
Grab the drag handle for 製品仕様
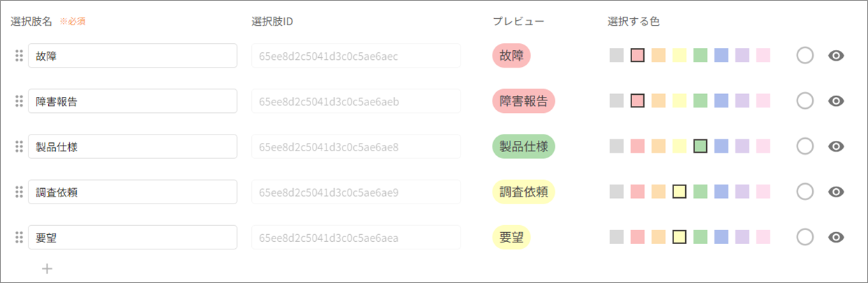coord(19,146)
